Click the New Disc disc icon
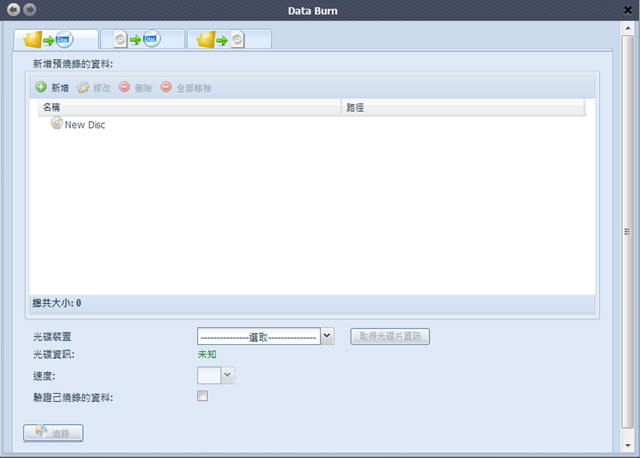Viewport: 640px width, 458px height. tap(57, 123)
